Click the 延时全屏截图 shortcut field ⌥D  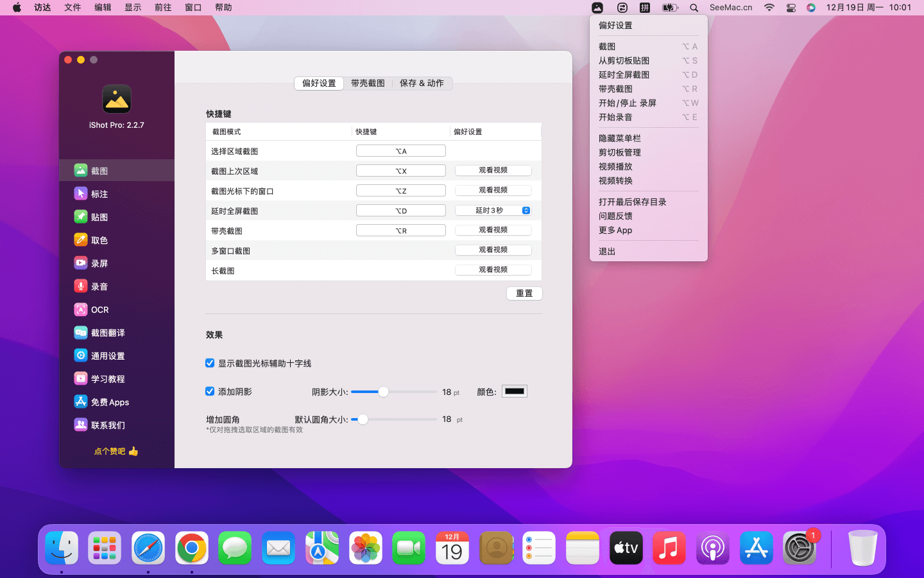tap(401, 211)
